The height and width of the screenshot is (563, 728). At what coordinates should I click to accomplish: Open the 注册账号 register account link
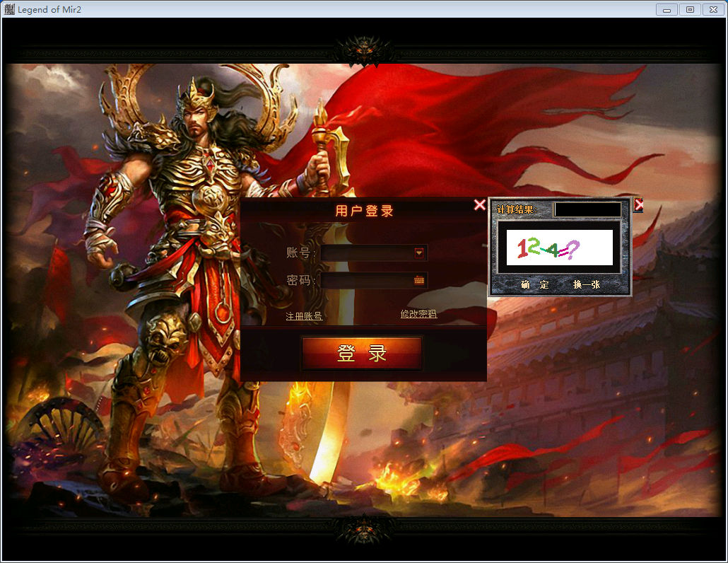pyautogui.click(x=304, y=316)
